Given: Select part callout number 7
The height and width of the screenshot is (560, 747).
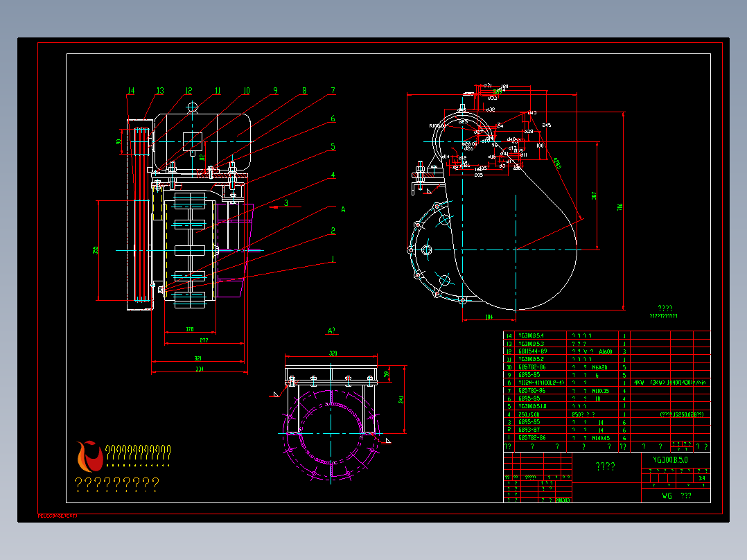Looking at the screenshot, I should click(x=333, y=90).
